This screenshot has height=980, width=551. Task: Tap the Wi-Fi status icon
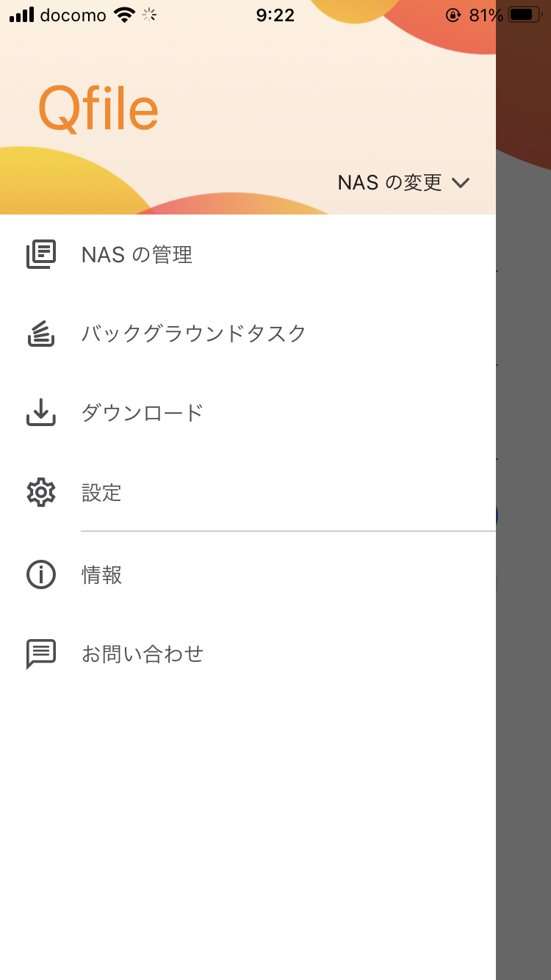point(125,15)
